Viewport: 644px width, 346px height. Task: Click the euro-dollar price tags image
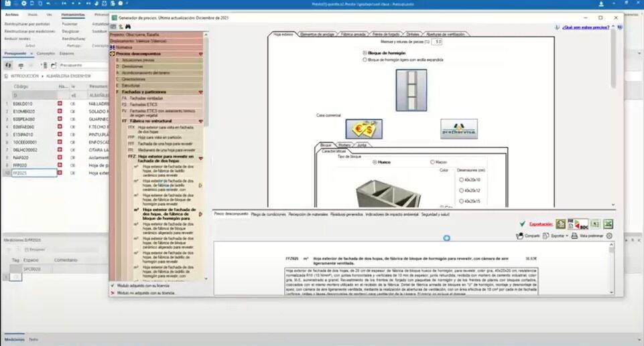coord(363,128)
